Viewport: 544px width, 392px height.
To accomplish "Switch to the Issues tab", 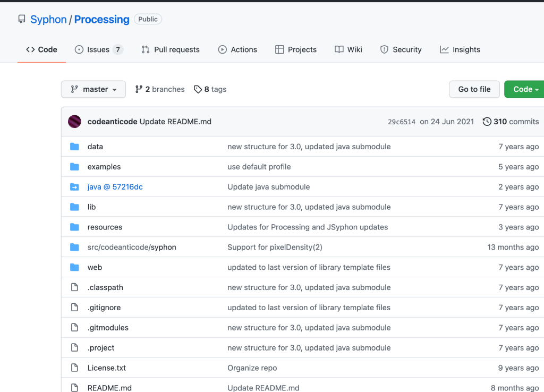I will pyautogui.click(x=98, y=49).
